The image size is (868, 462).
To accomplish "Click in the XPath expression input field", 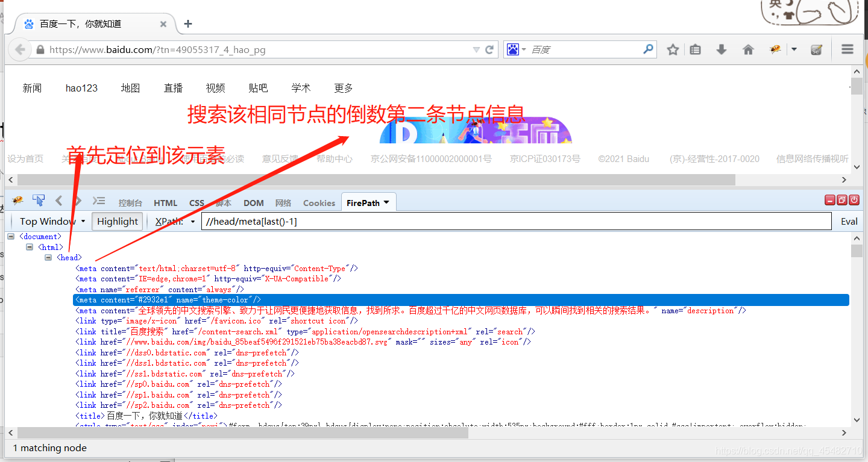I will [516, 222].
